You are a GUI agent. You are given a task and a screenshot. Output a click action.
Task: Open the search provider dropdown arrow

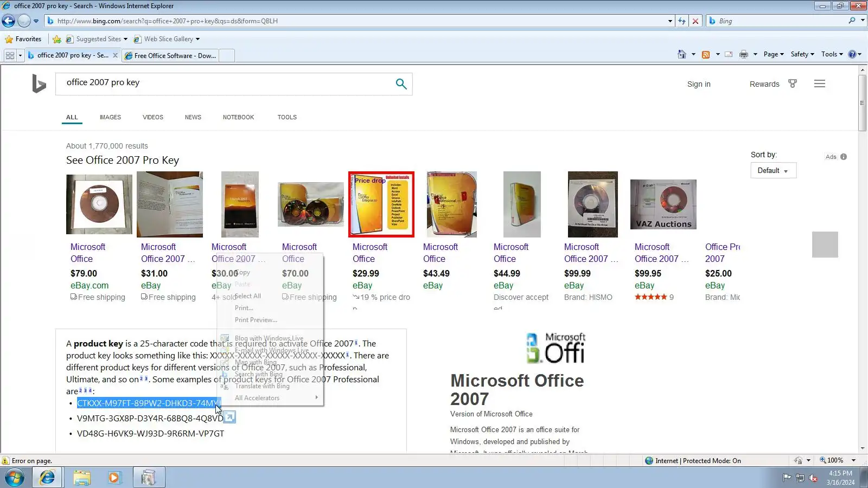[863, 21]
